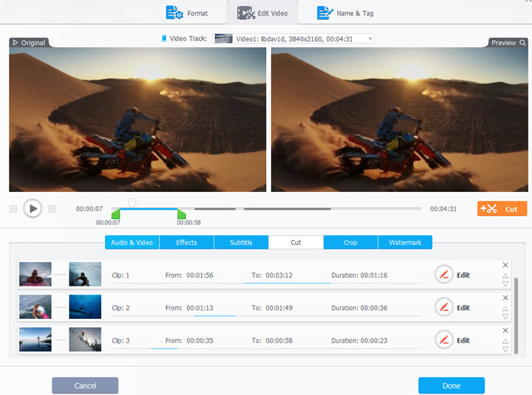Open the Name & Tag tab
Viewport: 532px width, 395px height.
click(x=345, y=13)
